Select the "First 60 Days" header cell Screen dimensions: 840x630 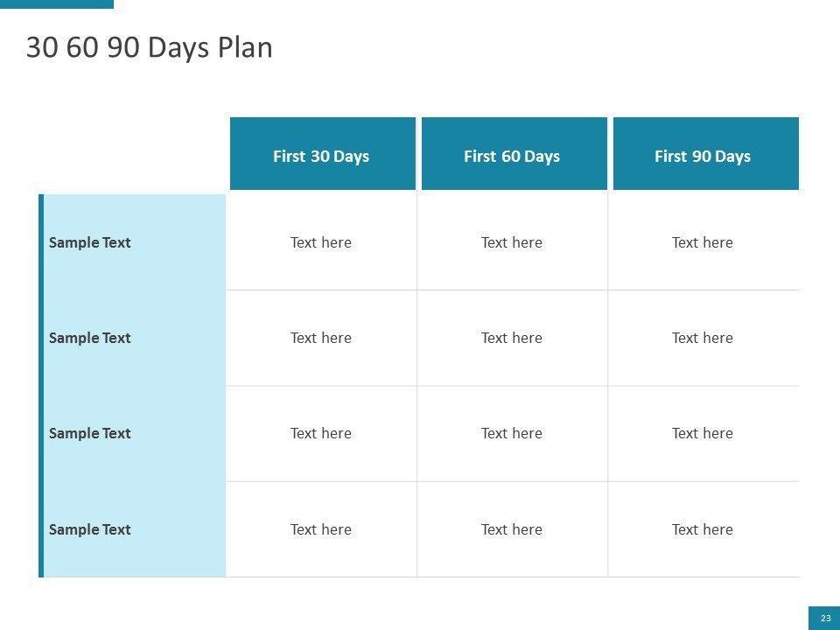click(512, 157)
